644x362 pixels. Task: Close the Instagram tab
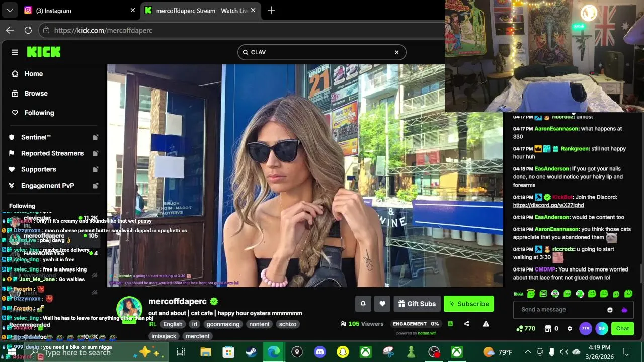pyautogui.click(x=133, y=10)
